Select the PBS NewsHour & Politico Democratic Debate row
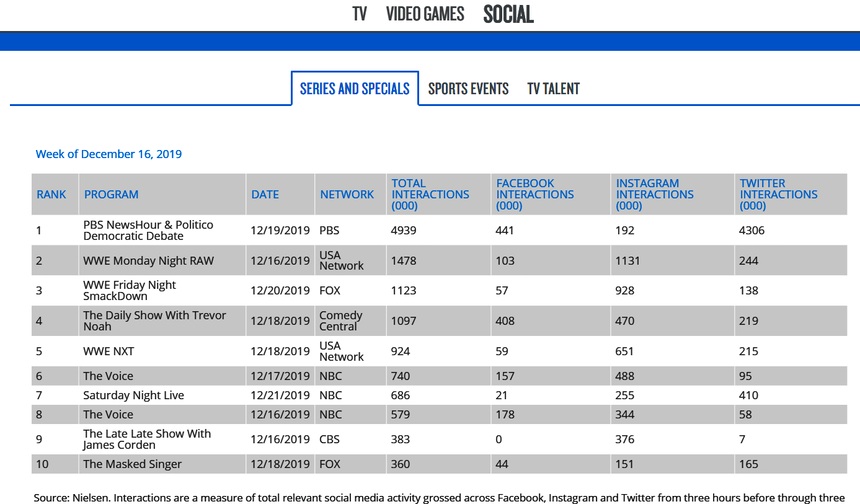 pos(148,231)
